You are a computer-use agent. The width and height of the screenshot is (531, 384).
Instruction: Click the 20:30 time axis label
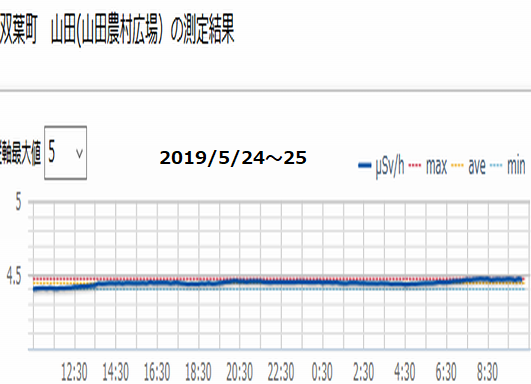239,372
